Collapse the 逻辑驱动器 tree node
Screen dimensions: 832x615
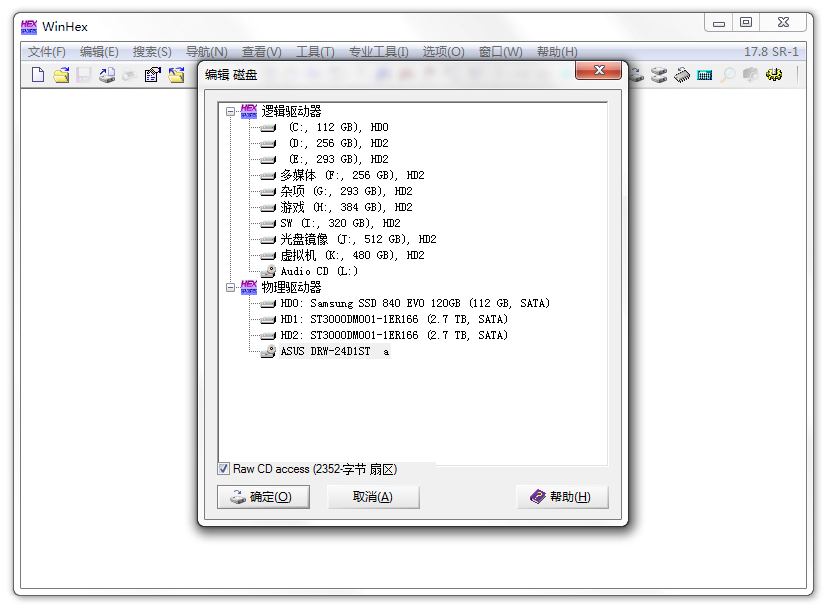(230, 111)
